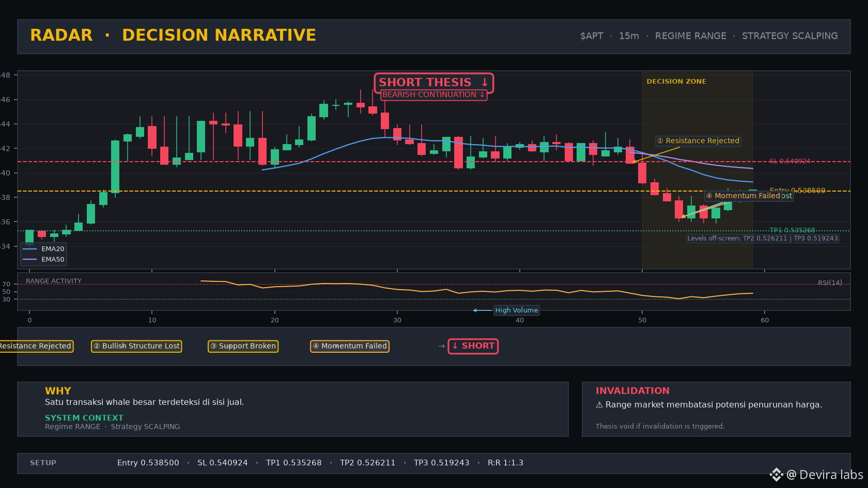Click the Regime RANGE · Strategy SCALPING line
The width and height of the screenshot is (868, 488).
pos(113,427)
